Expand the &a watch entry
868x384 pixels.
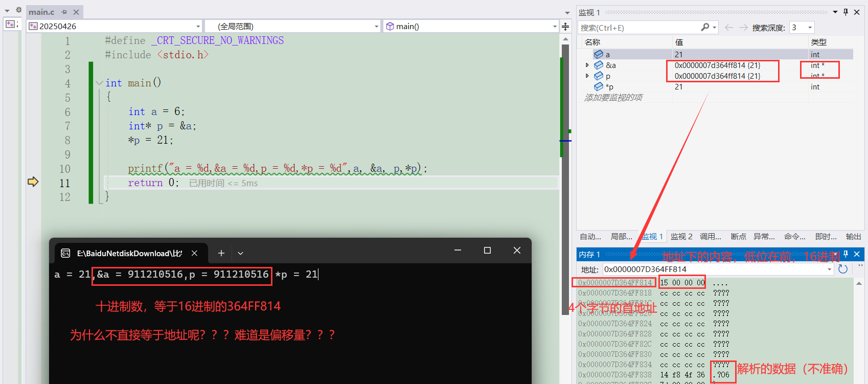click(587, 65)
